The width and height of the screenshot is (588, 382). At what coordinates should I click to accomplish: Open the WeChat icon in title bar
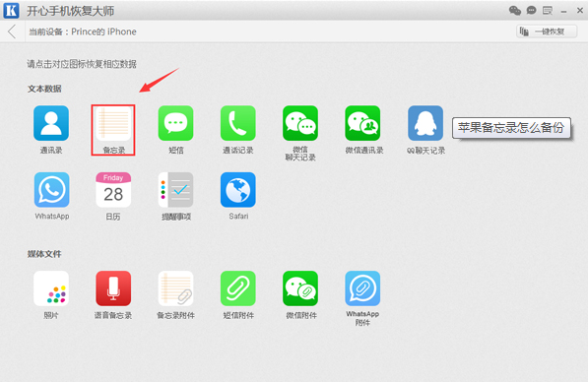coord(515,11)
